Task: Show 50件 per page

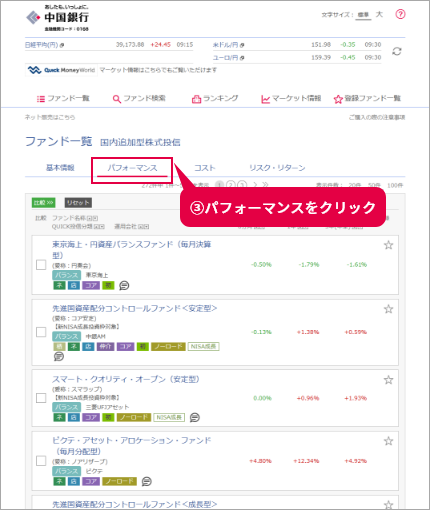Action: (374, 185)
